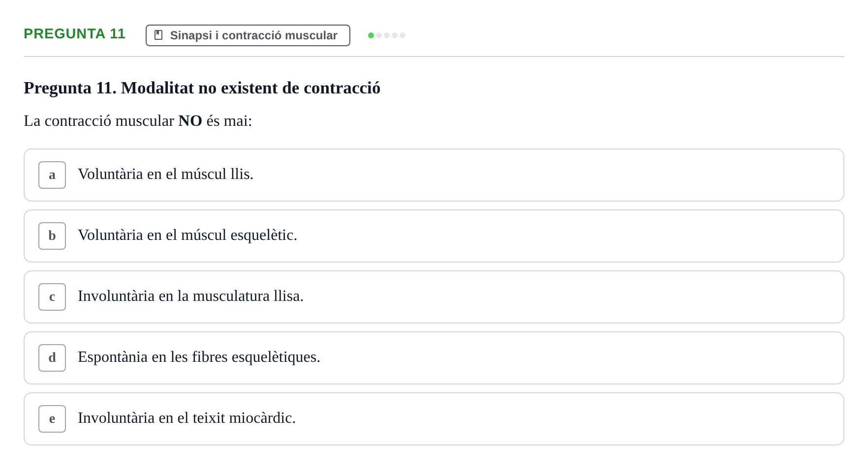The height and width of the screenshot is (470, 868).
Task: Click the question title 'Modalitat no existent de contracció'
Action: (250, 88)
